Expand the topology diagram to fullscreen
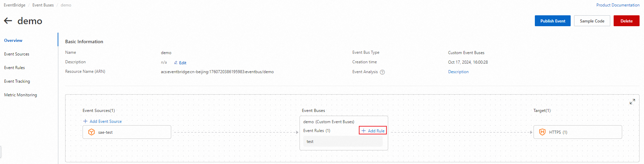 tap(632, 102)
